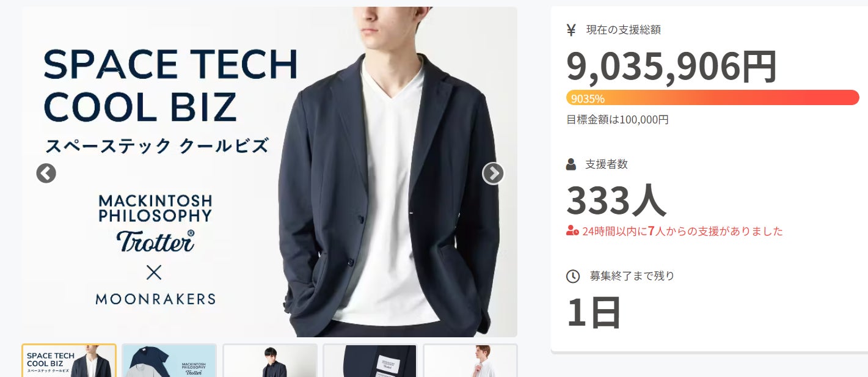Select the white shirt model thumbnail
Screen dimensions: 868x377
[470, 361]
